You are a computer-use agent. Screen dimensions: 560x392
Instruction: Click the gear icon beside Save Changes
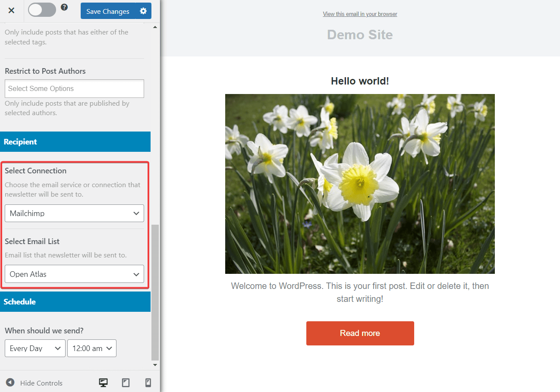click(x=143, y=11)
